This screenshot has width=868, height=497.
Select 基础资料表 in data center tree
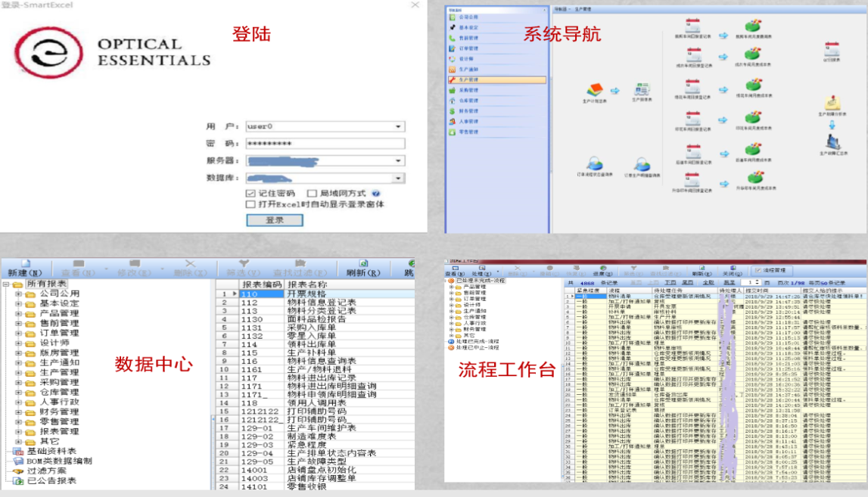click(x=51, y=451)
